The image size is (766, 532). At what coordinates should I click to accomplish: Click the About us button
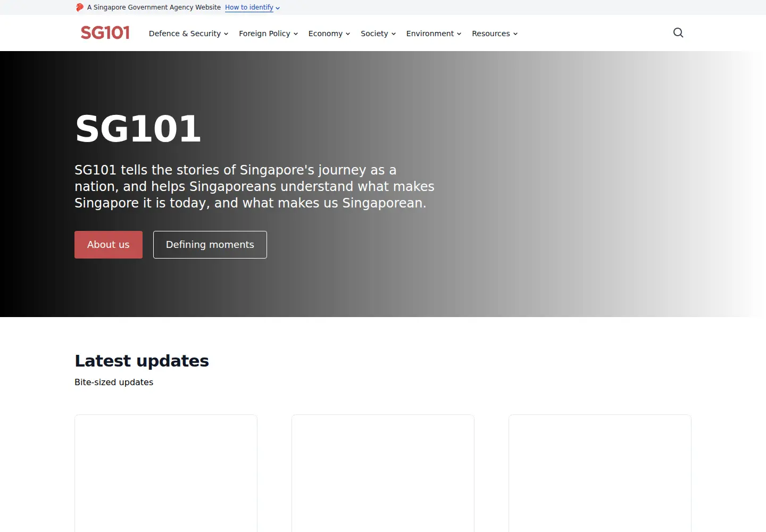[109, 245]
